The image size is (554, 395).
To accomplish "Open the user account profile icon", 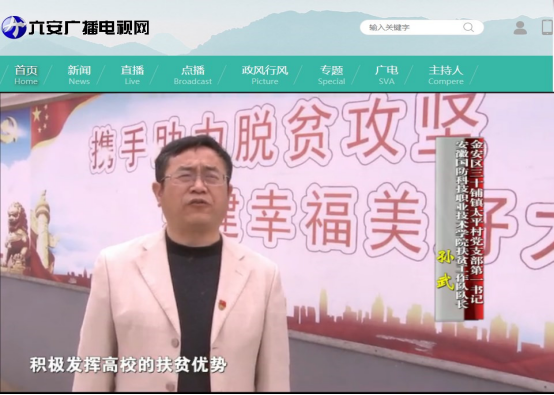I will click(520, 28).
